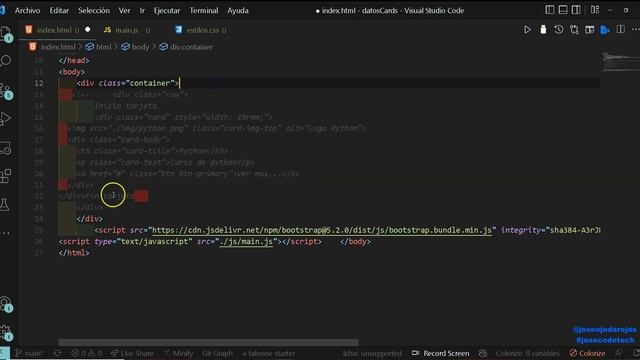Open the Explorer view in activity bar
Image resolution: width=640 pixels, height=360 pixels.
[6, 33]
